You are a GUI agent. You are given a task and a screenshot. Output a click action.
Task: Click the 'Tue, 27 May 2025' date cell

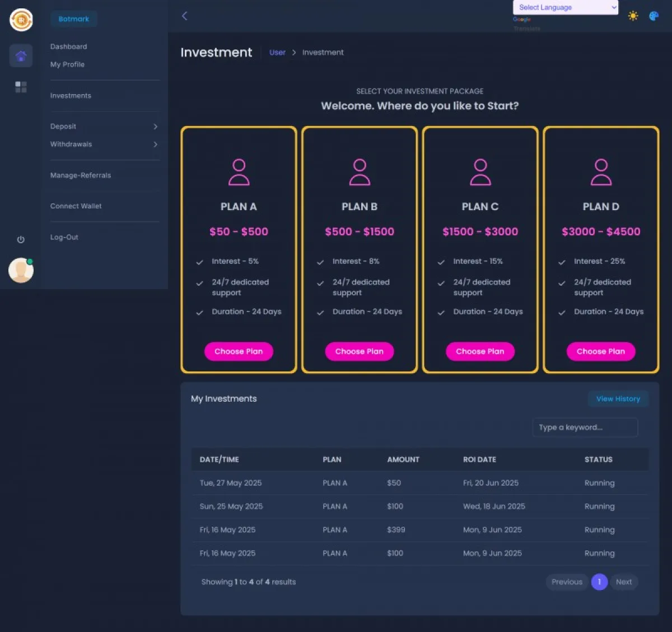tap(231, 483)
